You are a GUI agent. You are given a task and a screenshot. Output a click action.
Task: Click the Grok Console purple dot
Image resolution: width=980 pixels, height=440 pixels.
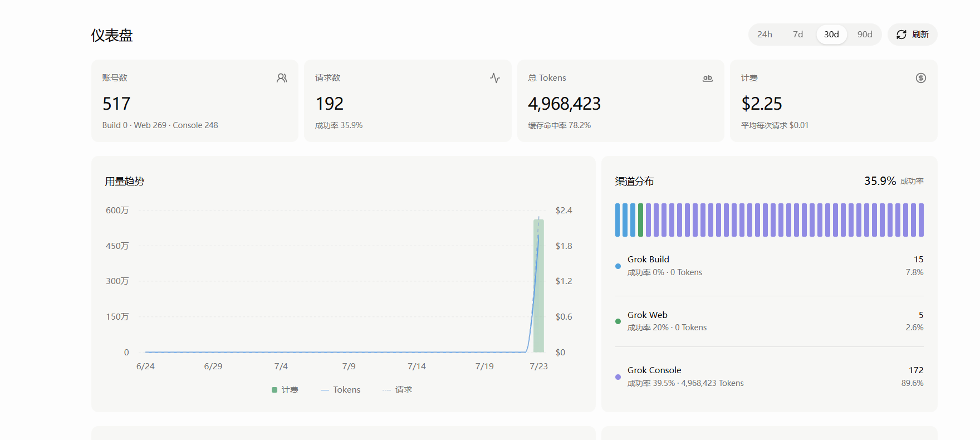(618, 377)
